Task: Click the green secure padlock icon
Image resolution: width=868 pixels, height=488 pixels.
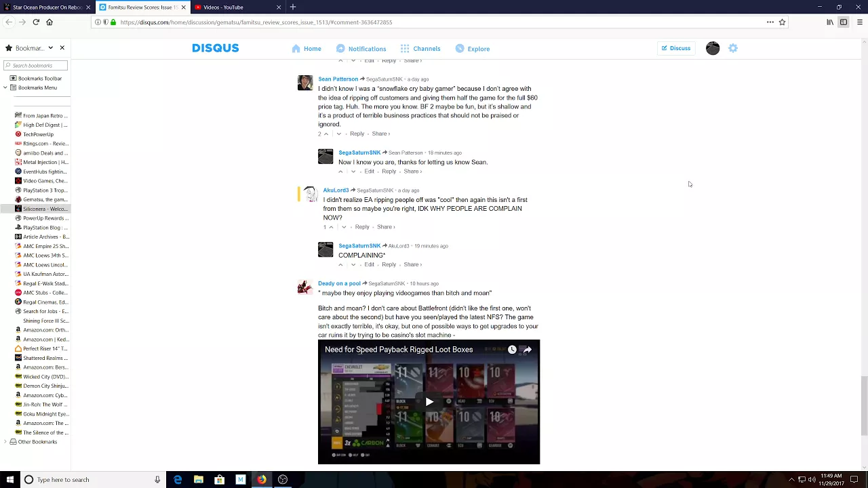Action: [113, 22]
